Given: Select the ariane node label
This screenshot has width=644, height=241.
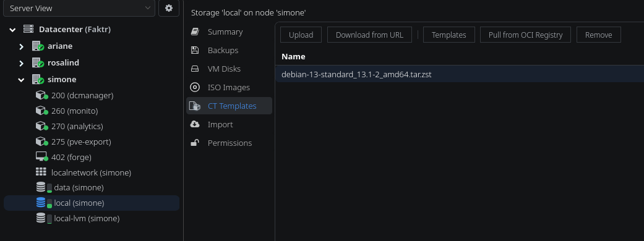Looking at the screenshot, I should point(60,46).
